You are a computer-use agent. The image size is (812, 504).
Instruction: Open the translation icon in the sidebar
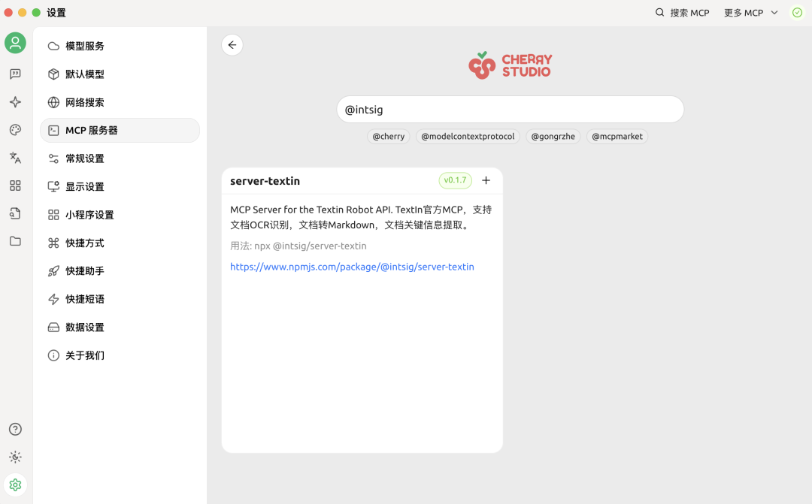tap(15, 157)
